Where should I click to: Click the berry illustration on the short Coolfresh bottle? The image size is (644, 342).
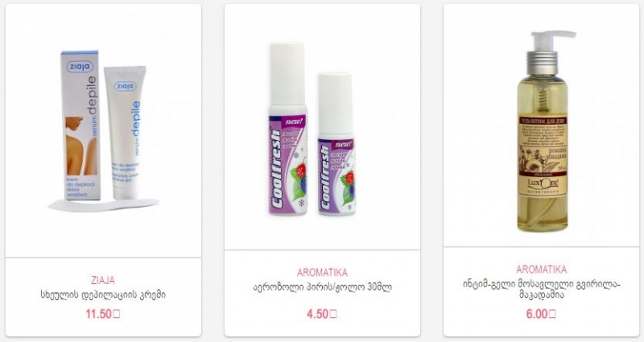[x=347, y=183]
